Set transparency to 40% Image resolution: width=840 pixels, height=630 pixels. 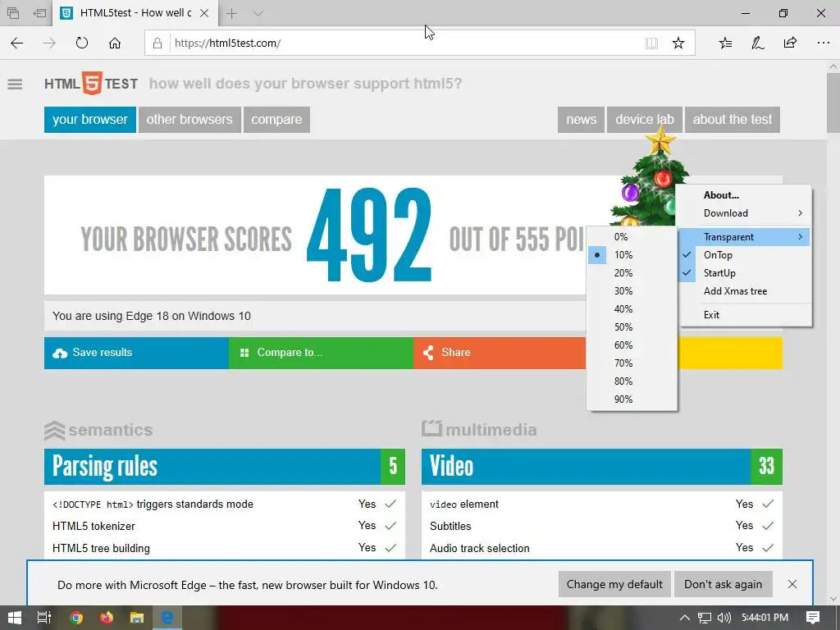pos(632,309)
